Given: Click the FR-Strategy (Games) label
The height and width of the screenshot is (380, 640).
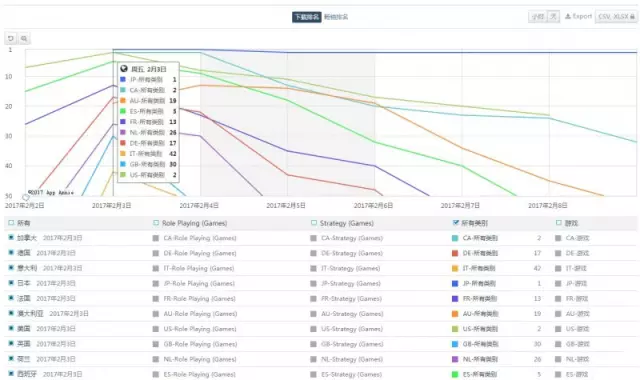Looking at the screenshot, I should [351, 298].
